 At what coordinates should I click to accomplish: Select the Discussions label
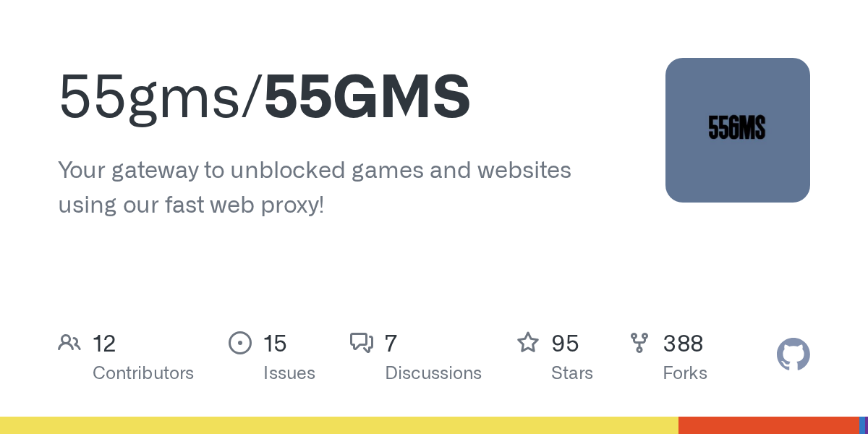(x=433, y=373)
